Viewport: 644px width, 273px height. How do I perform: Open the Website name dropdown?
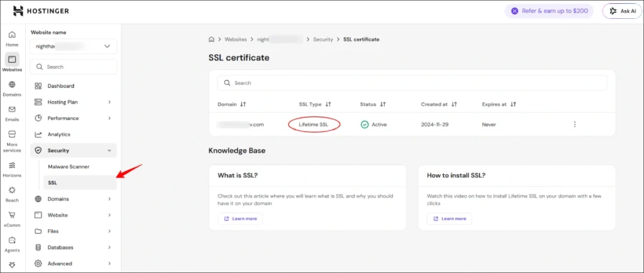(74, 47)
